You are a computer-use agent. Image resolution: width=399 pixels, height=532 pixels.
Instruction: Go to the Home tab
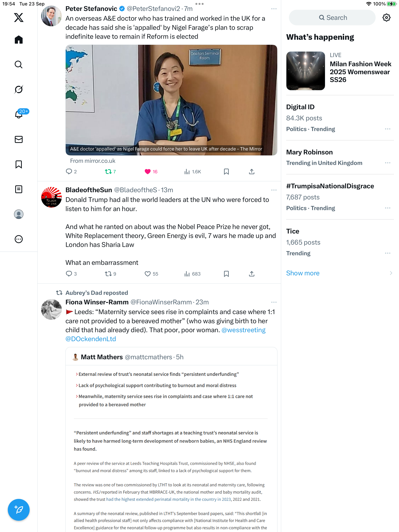(19, 40)
